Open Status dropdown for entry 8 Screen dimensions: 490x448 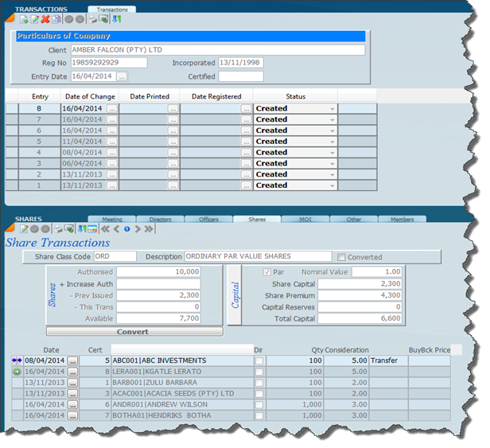[332, 108]
